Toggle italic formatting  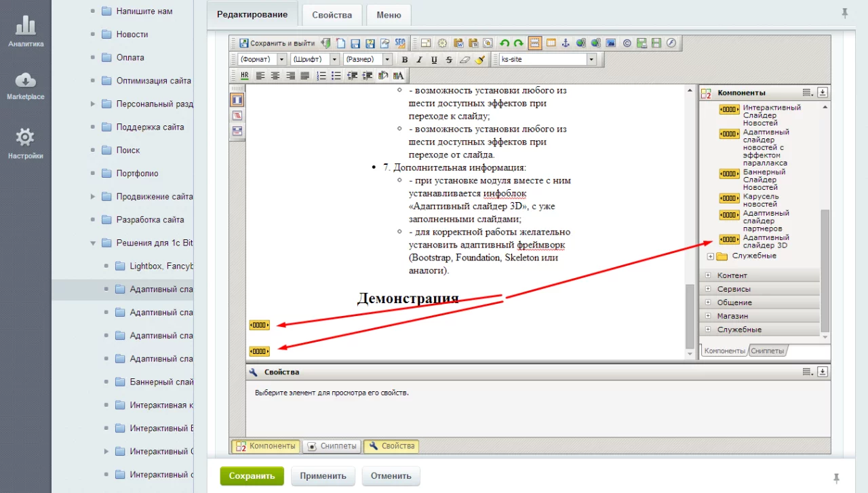pyautogui.click(x=419, y=60)
